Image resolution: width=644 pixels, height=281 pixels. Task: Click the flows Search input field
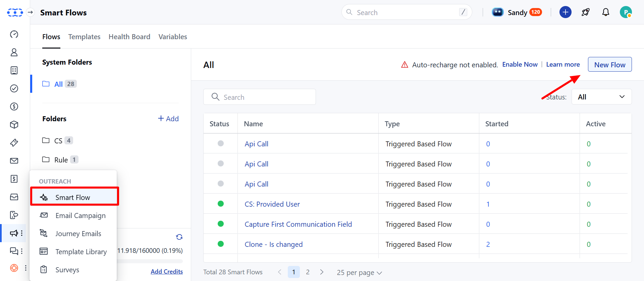(x=260, y=97)
